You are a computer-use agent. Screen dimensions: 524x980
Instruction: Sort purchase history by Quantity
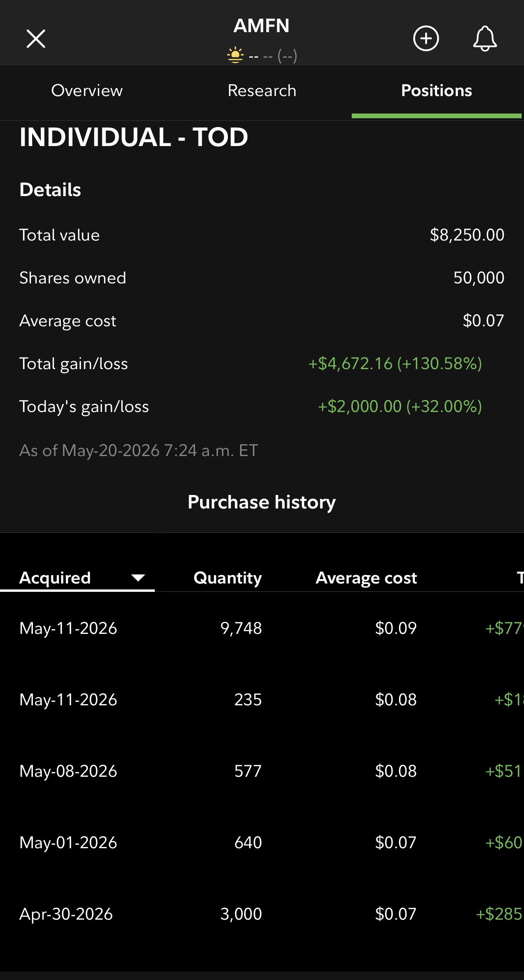click(227, 578)
